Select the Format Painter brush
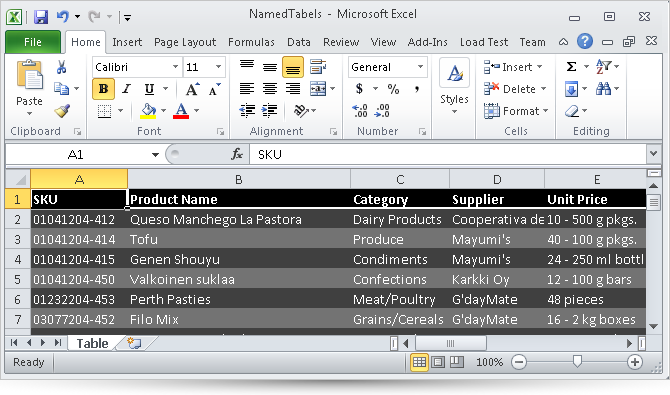670x395 pixels. click(x=62, y=111)
